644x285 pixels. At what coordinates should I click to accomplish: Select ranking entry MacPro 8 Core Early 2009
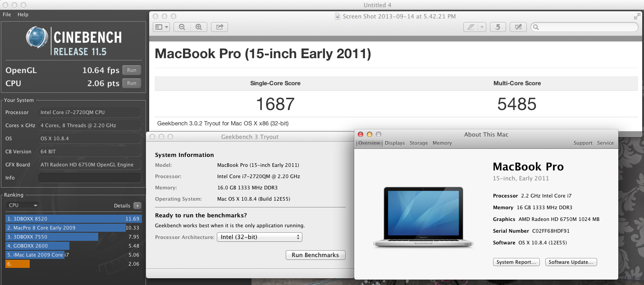(x=74, y=228)
